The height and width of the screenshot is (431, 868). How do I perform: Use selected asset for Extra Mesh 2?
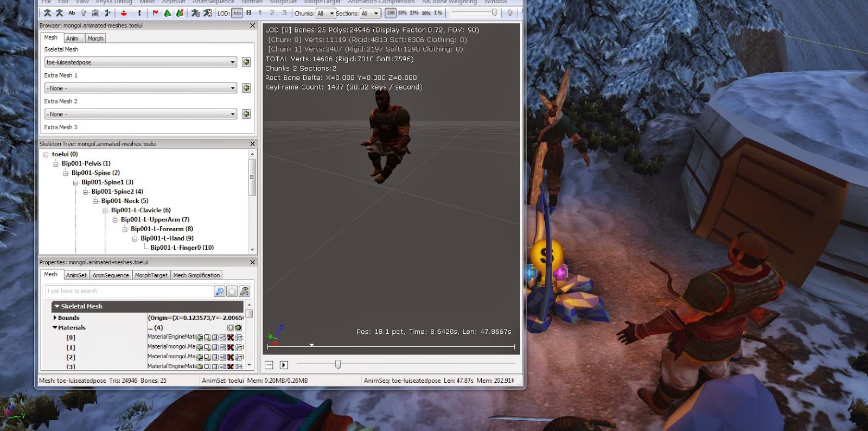[246, 114]
